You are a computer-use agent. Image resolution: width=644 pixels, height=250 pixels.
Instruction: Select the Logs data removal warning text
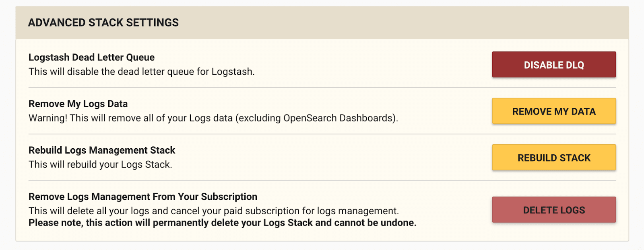point(213,118)
